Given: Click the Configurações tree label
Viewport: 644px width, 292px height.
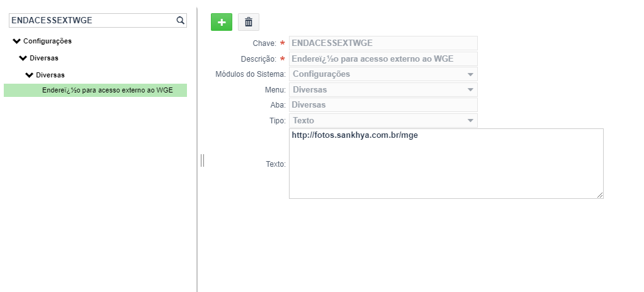Looking at the screenshot, I should pos(47,41).
